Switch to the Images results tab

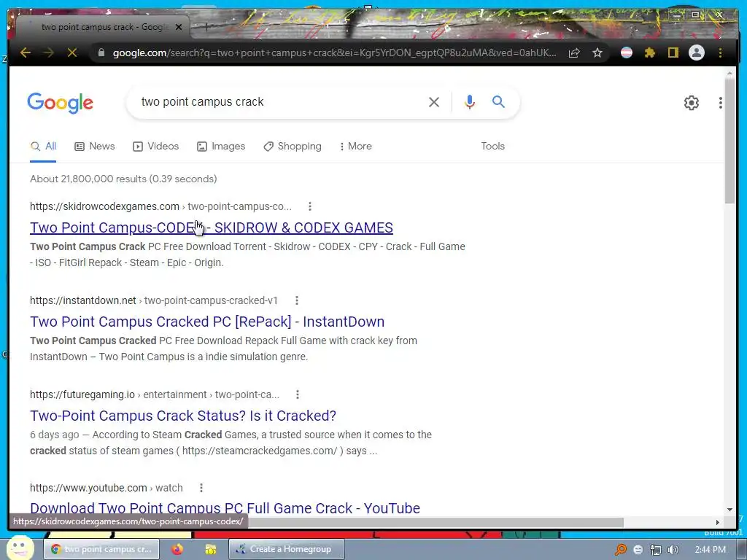click(221, 146)
